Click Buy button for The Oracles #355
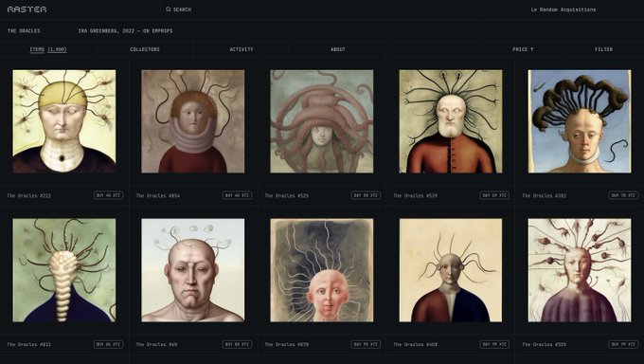Screen dimensions: 644x364 pos(623,344)
